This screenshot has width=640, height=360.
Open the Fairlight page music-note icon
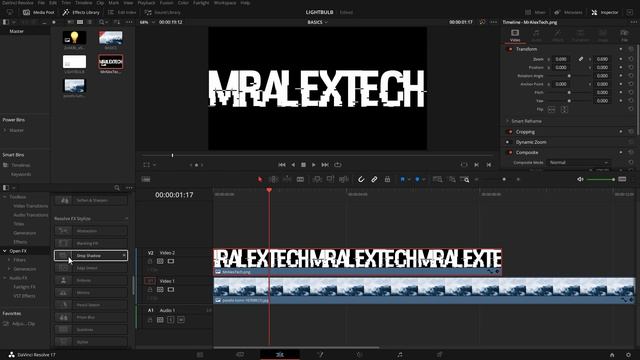(400, 355)
